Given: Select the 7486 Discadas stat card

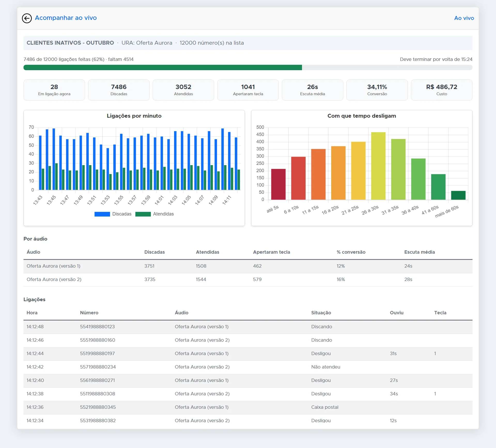Looking at the screenshot, I should (119, 90).
